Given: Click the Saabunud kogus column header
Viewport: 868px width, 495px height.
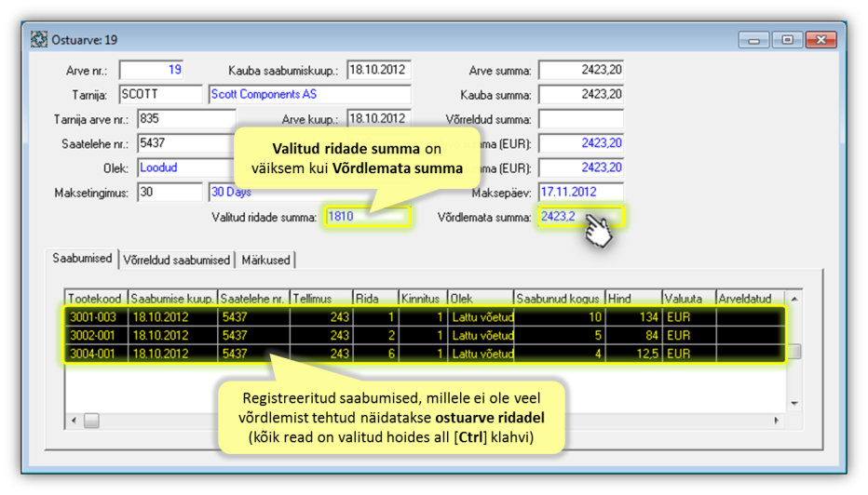Looking at the screenshot, I should click(x=558, y=299).
